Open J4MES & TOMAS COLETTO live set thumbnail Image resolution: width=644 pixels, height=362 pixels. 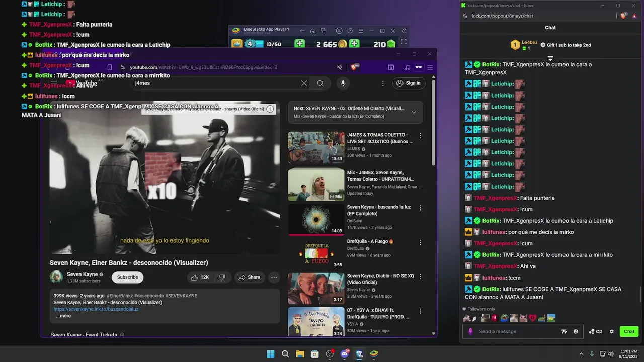316,147
